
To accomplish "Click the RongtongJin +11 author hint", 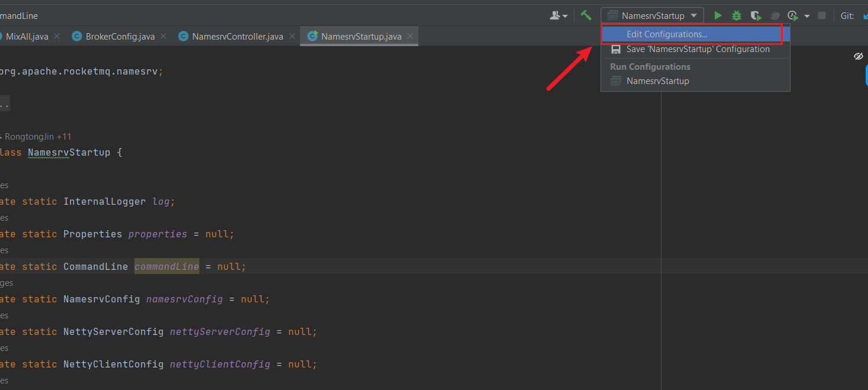I will (x=38, y=137).
